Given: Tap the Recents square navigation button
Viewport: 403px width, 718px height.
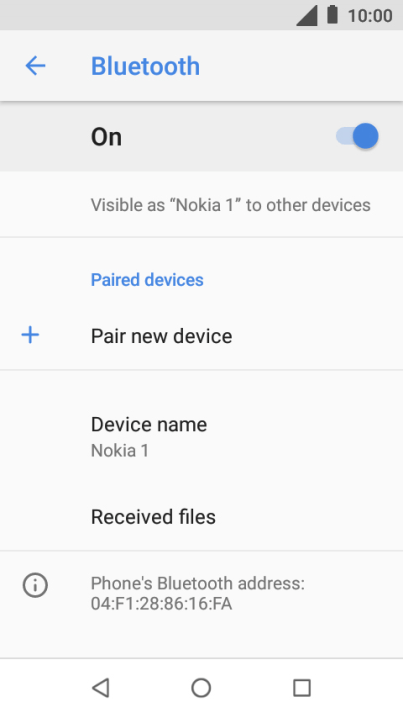Looking at the screenshot, I should coord(302,688).
